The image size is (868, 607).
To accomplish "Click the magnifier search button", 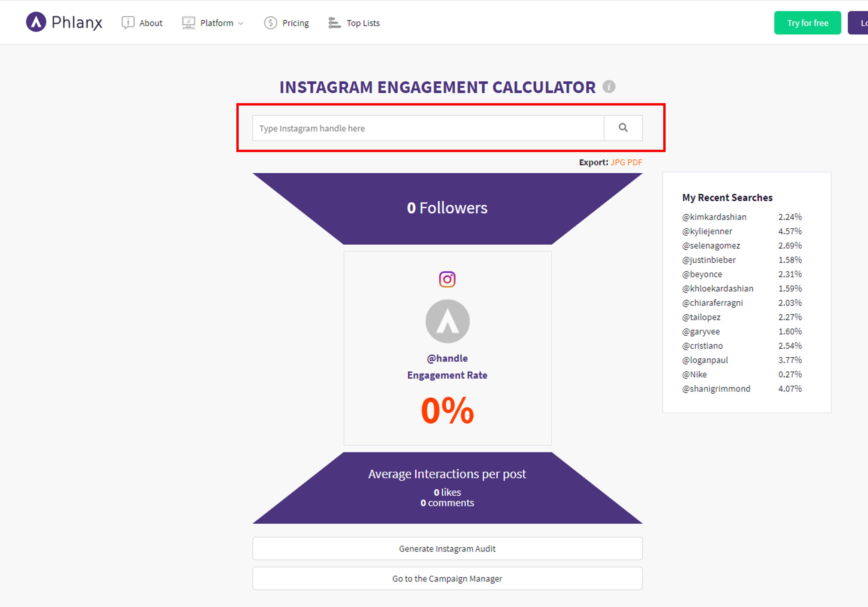I will click(623, 128).
